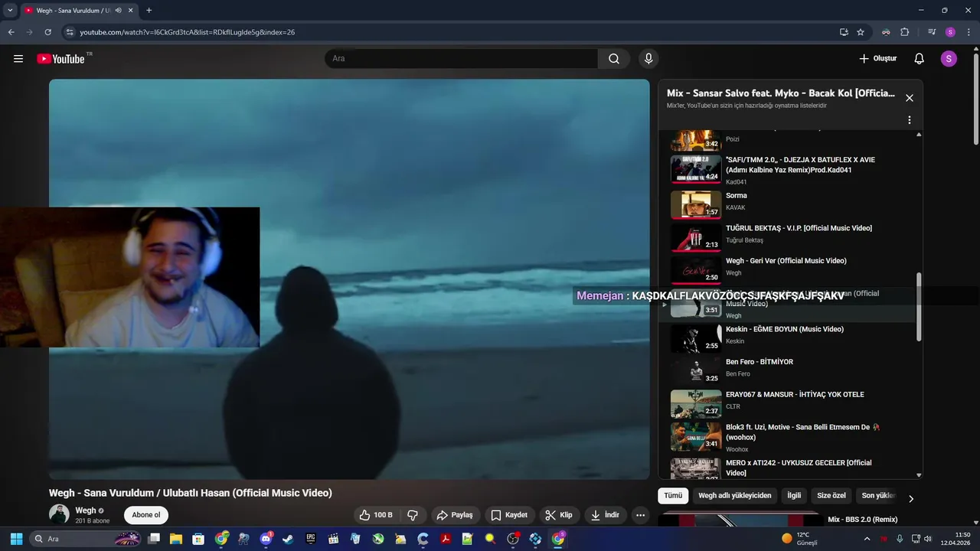Image resolution: width=980 pixels, height=551 pixels.
Task: Show hidden system tray icons
Action: click(x=867, y=539)
